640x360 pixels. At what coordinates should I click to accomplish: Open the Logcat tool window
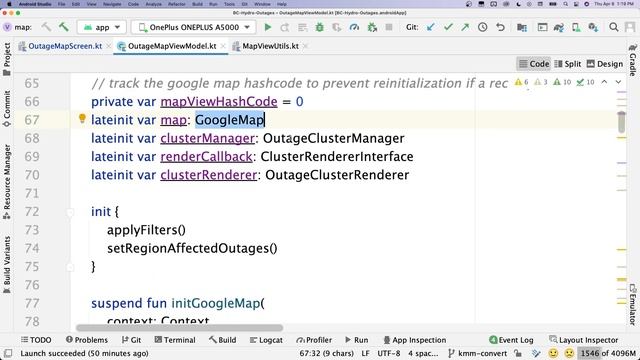(x=266, y=340)
